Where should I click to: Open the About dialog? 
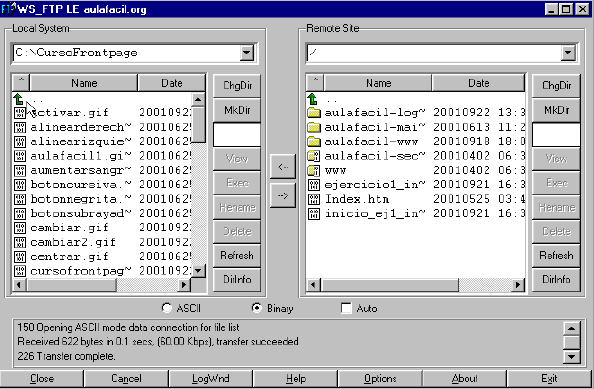click(464, 378)
